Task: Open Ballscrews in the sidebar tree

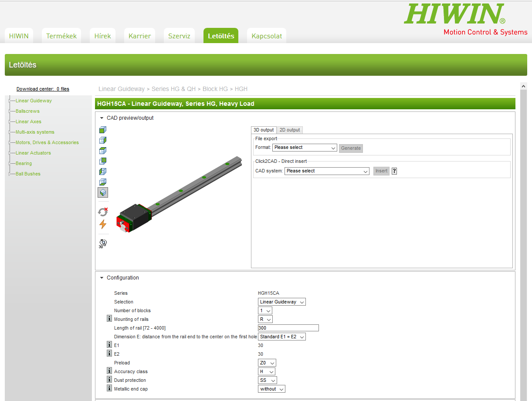Action: pyautogui.click(x=27, y=111)
